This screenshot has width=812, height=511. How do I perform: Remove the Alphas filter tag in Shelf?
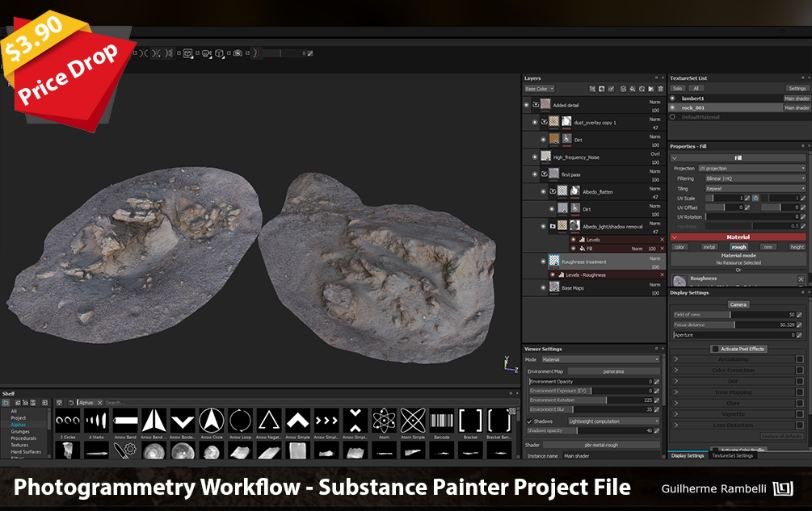point(100,402)
